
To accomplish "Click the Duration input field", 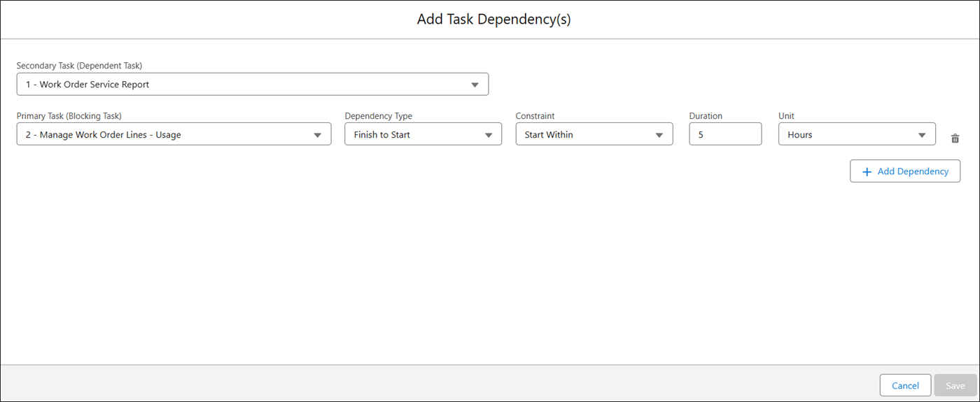I will coord(725,134).
